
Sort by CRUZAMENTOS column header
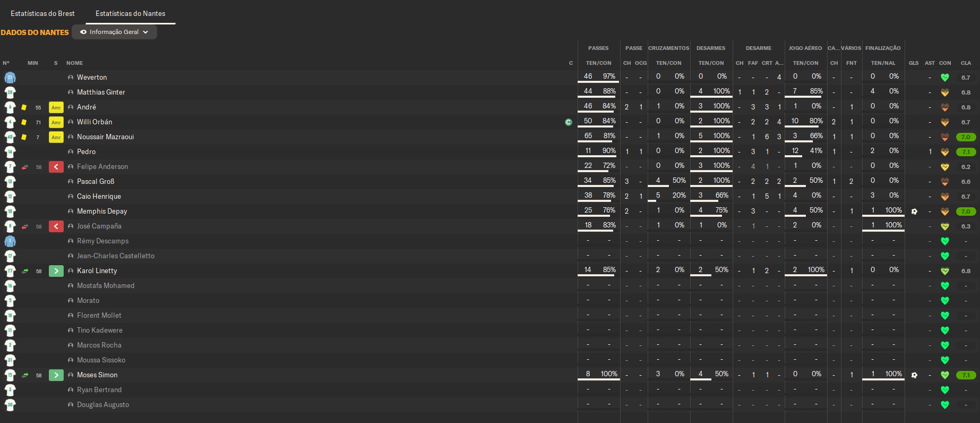point(668,48)
